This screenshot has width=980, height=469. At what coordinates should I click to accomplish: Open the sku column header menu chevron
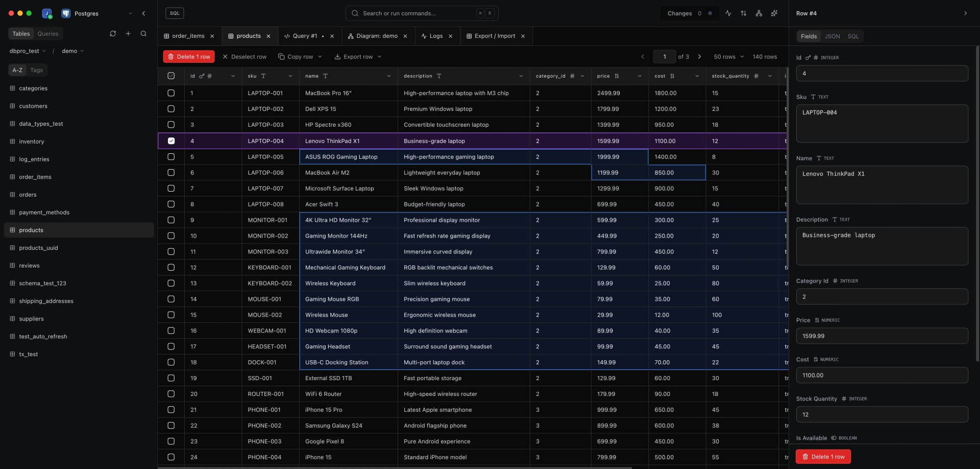click(290, 76)
